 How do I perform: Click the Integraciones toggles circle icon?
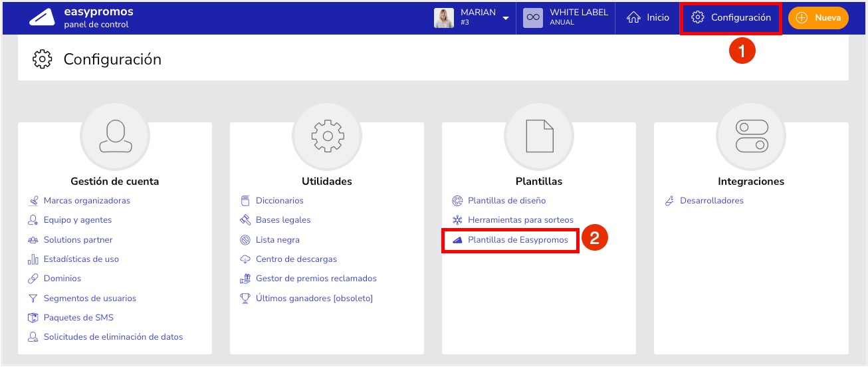751,136
